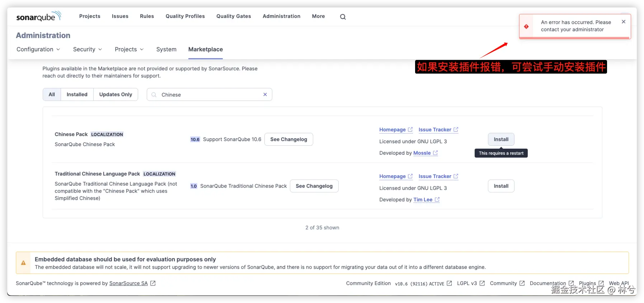Open the SonarSource SA footer link
Image resolution: width=644 pixels, height=303 pixels.
coord(128,283)
